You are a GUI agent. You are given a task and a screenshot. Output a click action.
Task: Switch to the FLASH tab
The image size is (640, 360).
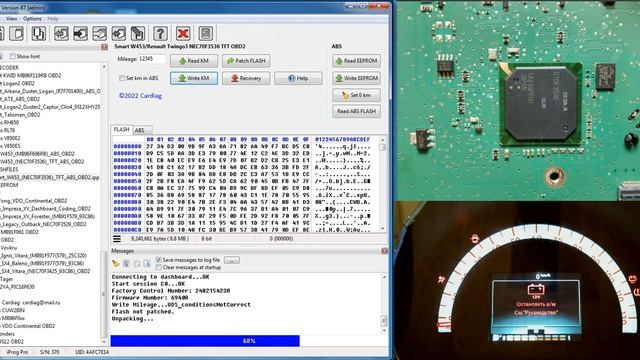pos(121,129)
